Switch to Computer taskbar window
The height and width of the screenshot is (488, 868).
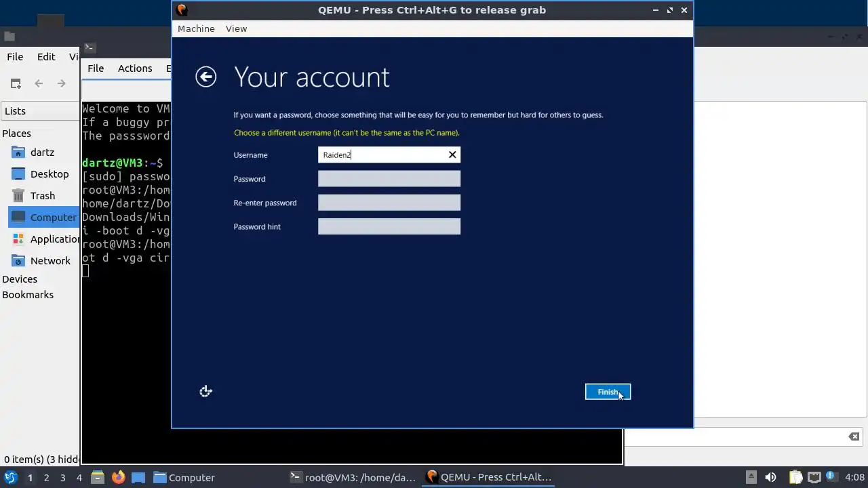tap(184, 477)
